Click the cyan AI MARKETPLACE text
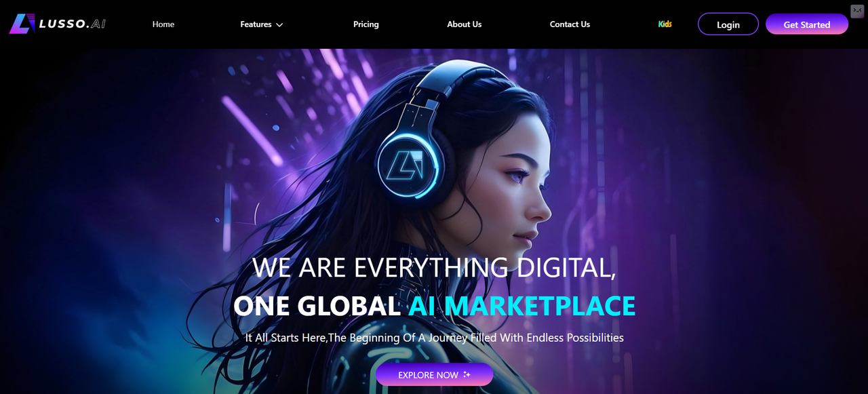 [x=521, y=306]
